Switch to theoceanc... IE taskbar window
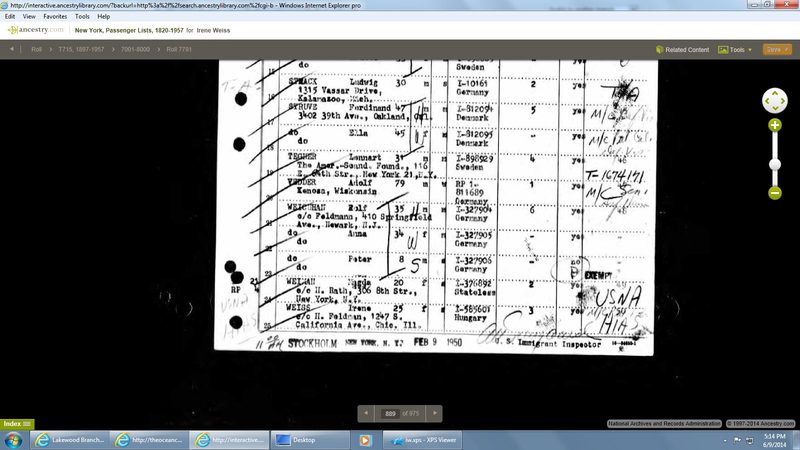This screenshot has height=450, width=800. (149, 440)
